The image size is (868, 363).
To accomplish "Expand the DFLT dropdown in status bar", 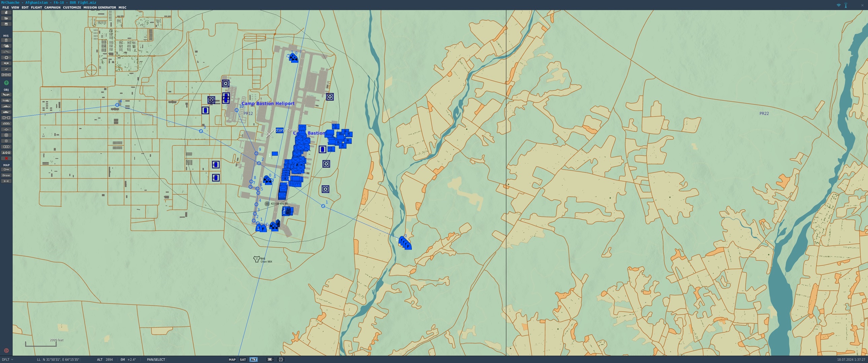I will (7, 360).
